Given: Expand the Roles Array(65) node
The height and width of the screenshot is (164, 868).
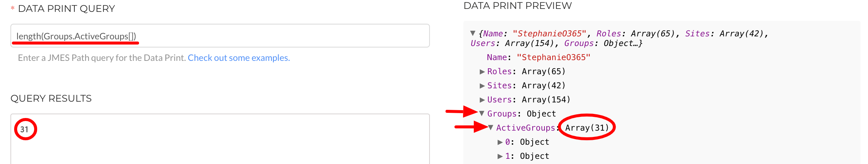Looking at the screenshot, I should [x=482, y=72].
